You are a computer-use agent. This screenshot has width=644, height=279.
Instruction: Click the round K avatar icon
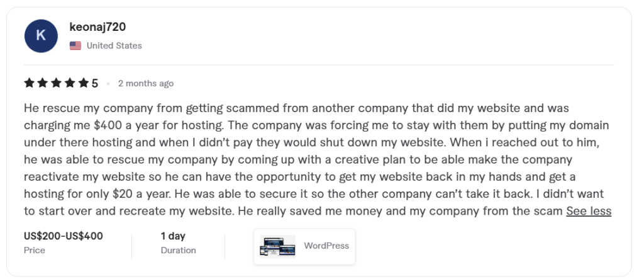point(41,36)
